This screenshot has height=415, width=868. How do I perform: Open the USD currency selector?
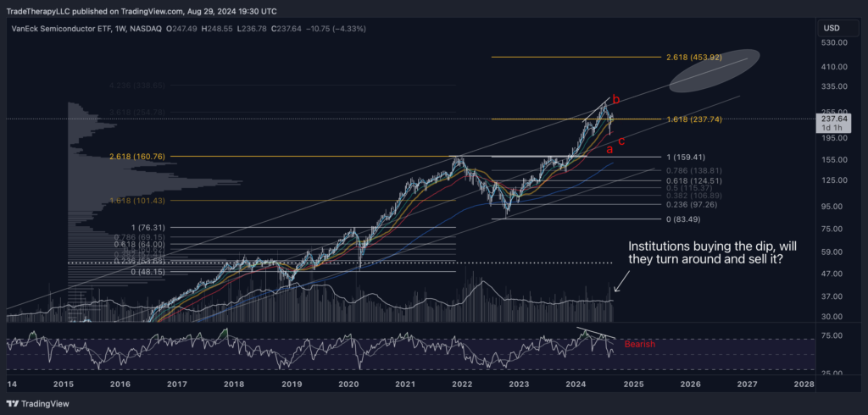coord(831,28)
